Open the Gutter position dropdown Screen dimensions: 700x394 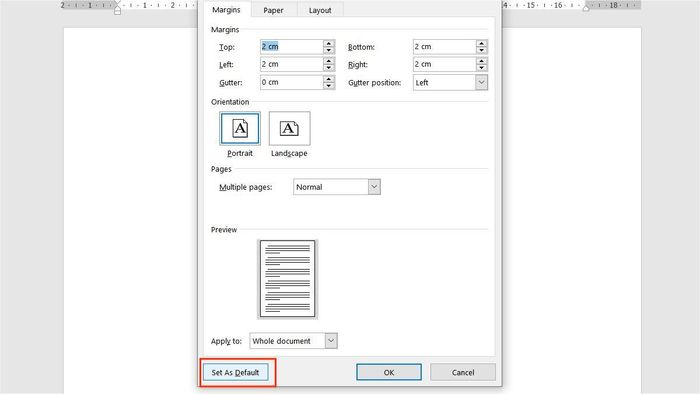click(450, 83)
